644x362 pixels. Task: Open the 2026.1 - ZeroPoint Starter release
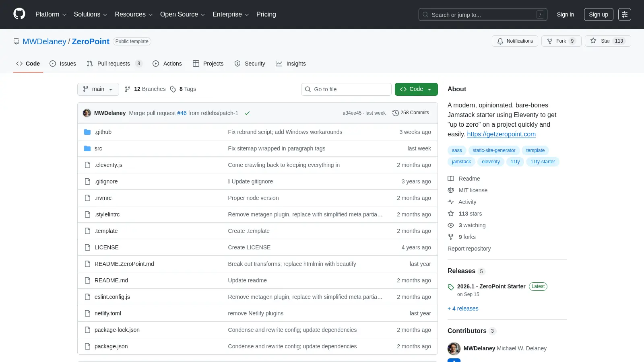click(x=491, y=286)
